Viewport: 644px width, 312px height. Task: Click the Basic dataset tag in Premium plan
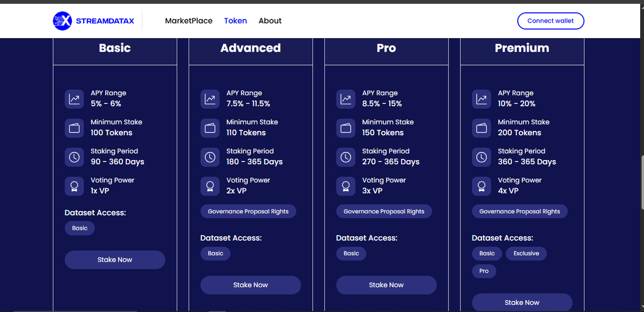point(487,253)
